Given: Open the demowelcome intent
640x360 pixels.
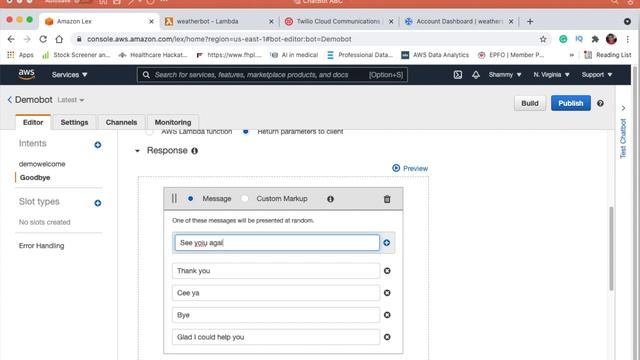Looking at the screenshot, I should tap(42, 164).
